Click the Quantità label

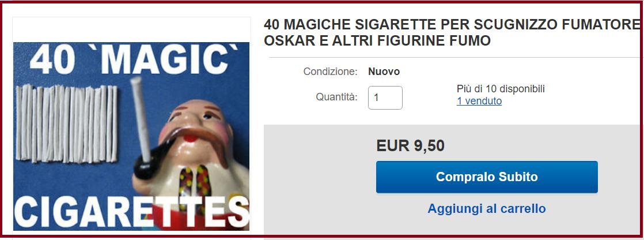pos(336,97)
